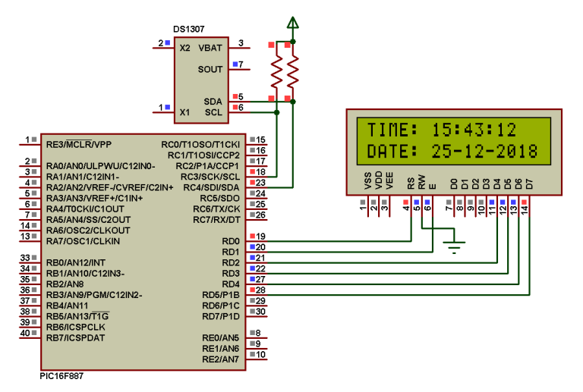Click pin number 7 beside DS1307 SOUT
The image size is (583, 392).
pos(241,64)
